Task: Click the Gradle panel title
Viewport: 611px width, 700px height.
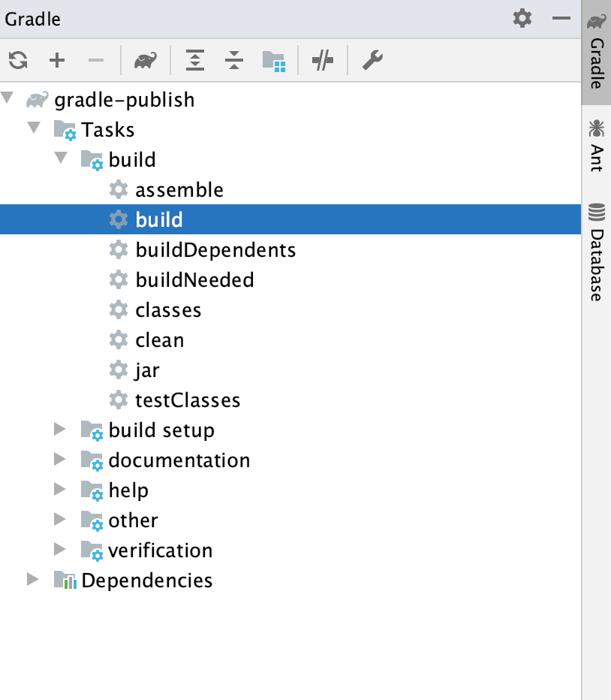Action: pyautogui.click(x=32, y=20)
